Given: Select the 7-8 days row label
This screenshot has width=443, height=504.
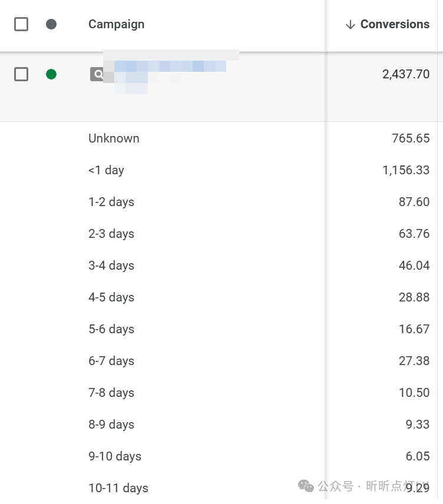Looking at the screenshot, I should point(111,393).
